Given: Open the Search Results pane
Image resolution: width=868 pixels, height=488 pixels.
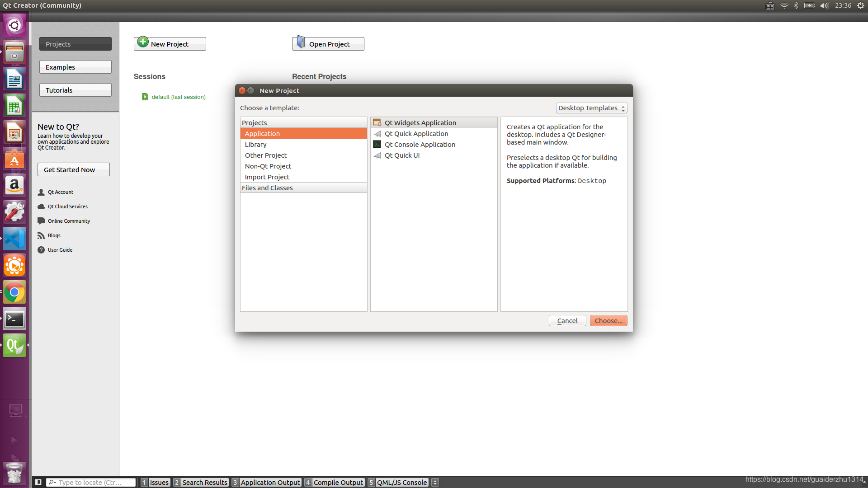Looking at the screenshot, I should click(201, 482).
